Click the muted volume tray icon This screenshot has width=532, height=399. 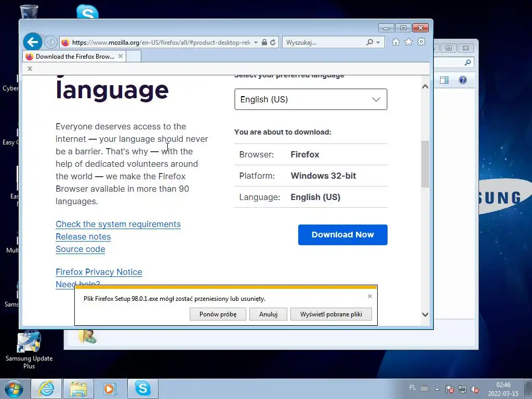tap(475, 389)
